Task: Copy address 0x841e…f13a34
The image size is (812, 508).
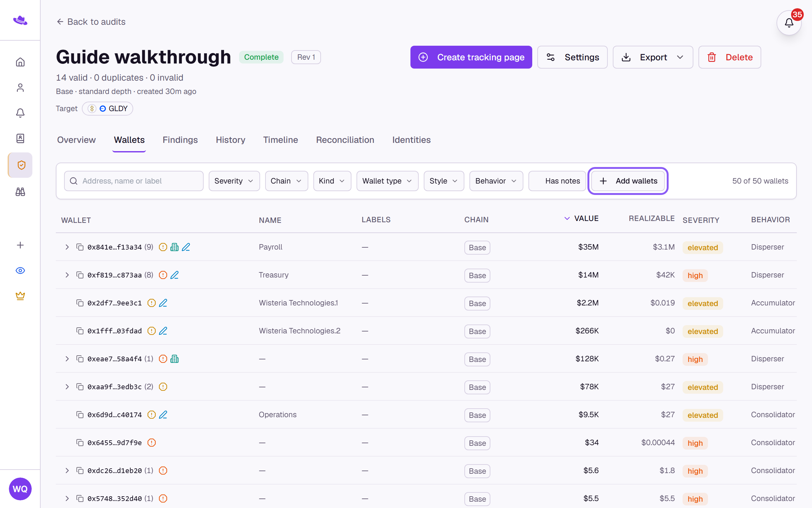Action: click(80, 247)
